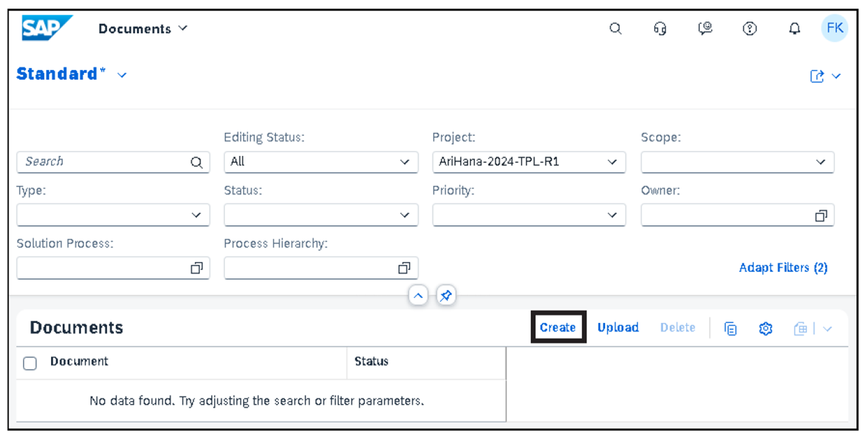Expand the Scope dropdown
The height and width of the screenshot is (440, 868).
point(822,162)
